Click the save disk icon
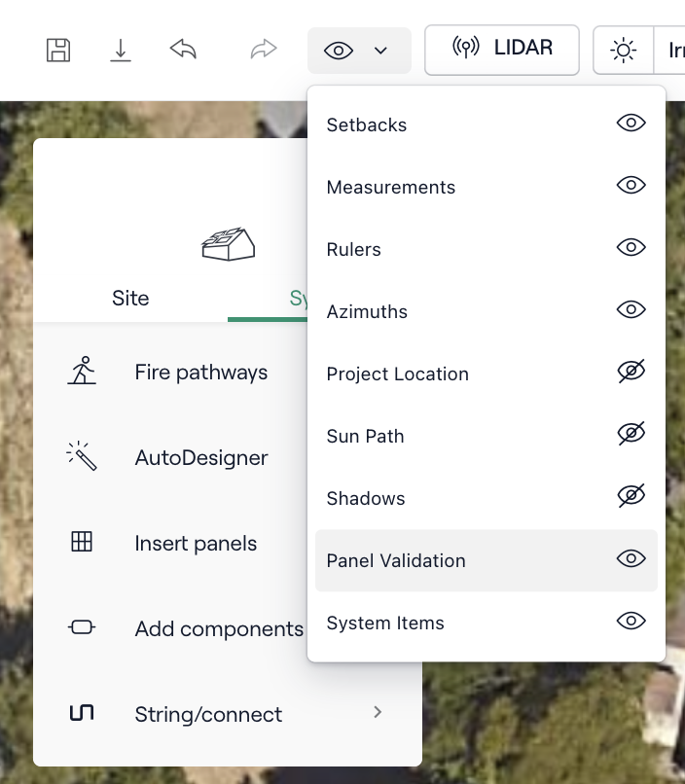The width and height of the screenshot is (685, 784). pyautogui.click(x=58, y=51)
